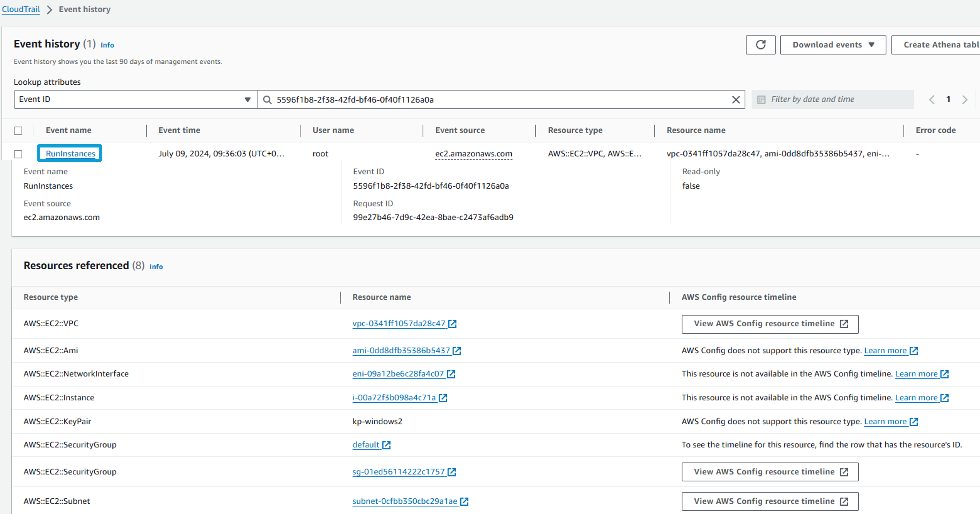Click the event time July 09, 2024 cell
The height and width of the screenshot is (514, 980).
tap(221, 154)
